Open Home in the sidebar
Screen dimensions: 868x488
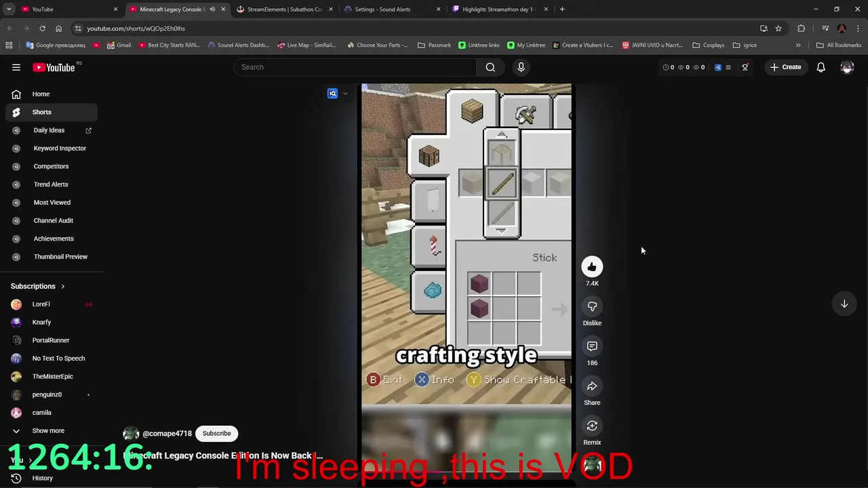(x=52, y=94)
